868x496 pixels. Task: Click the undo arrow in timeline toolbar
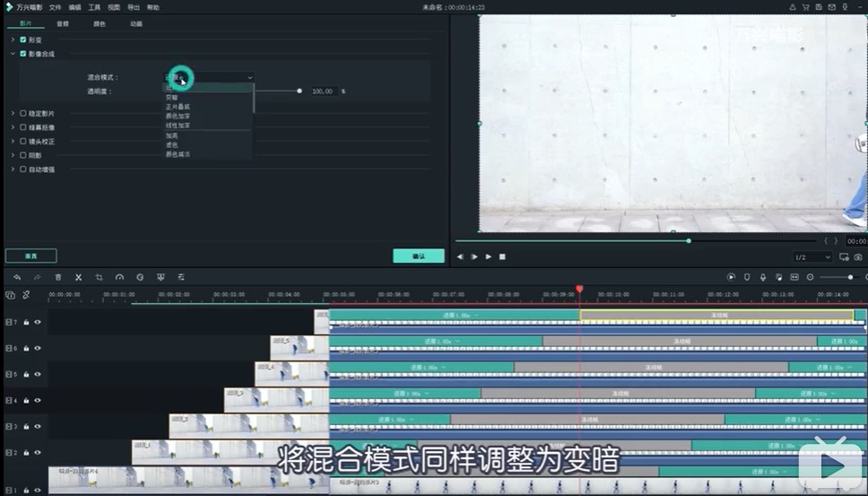pos(17,277)
